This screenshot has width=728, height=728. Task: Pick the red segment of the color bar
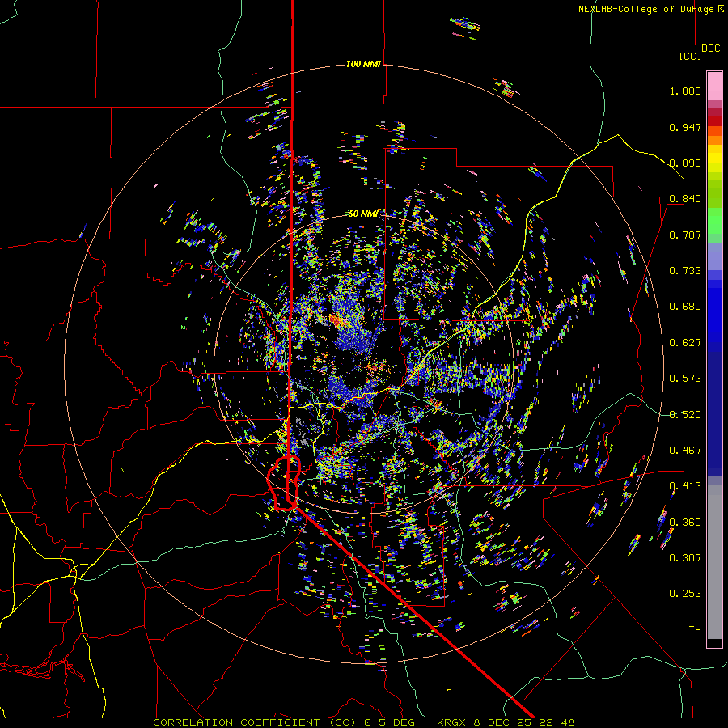coord(714,121)
